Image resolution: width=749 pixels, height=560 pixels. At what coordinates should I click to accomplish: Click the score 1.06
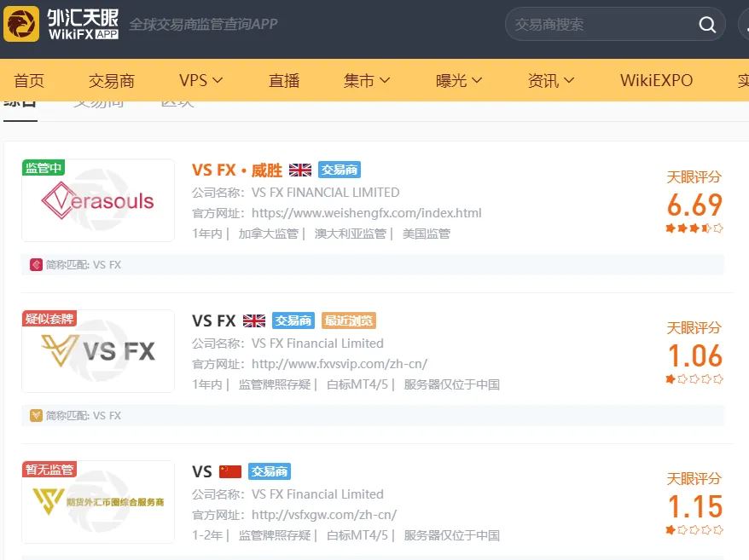pyautogui.click(x=694, y=355)
